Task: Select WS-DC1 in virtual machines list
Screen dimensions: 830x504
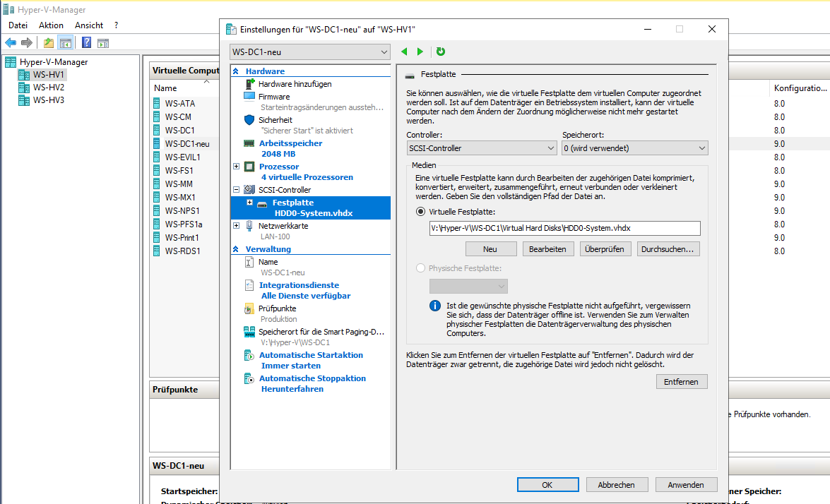Action: (x=180, y=131)
